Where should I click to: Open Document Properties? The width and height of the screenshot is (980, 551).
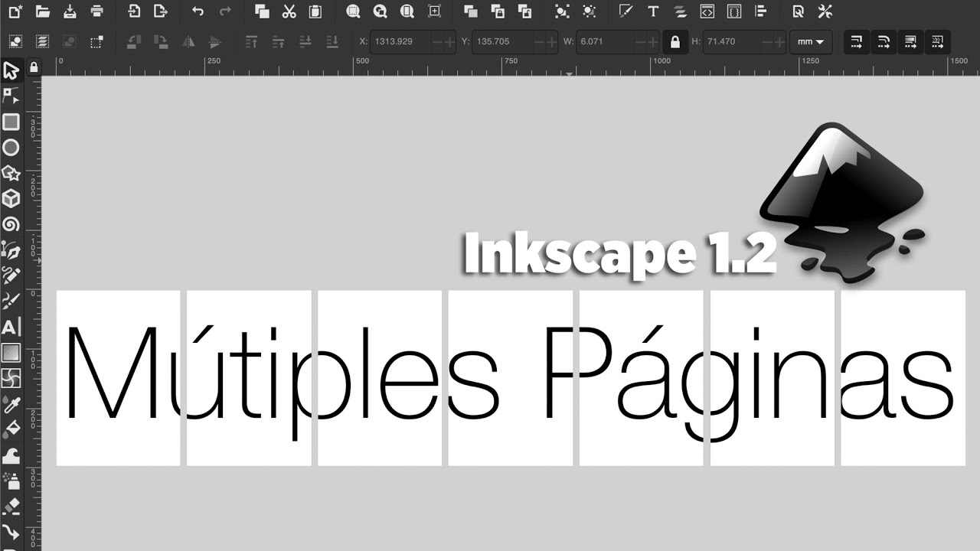(798, 11)
